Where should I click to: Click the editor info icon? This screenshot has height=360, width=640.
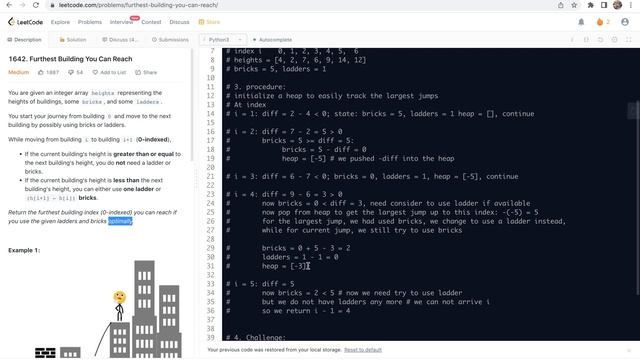(x=572, y=40)
